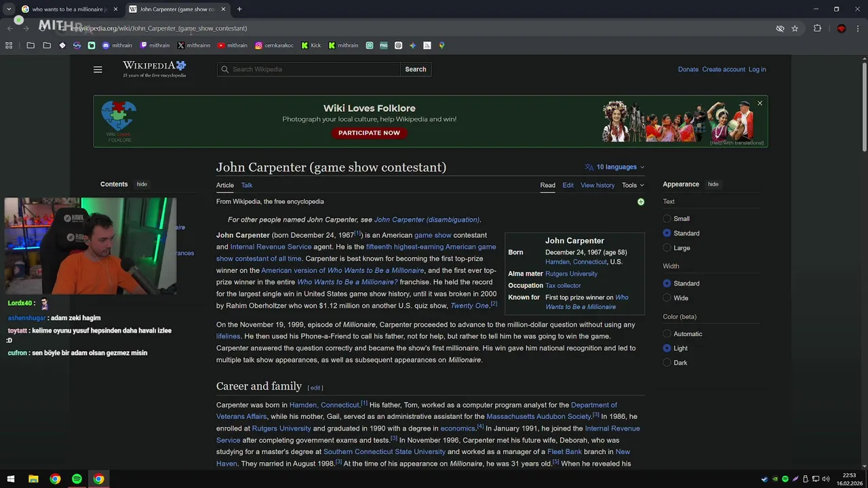Open Spotify from the taskbar

(77, 479)
